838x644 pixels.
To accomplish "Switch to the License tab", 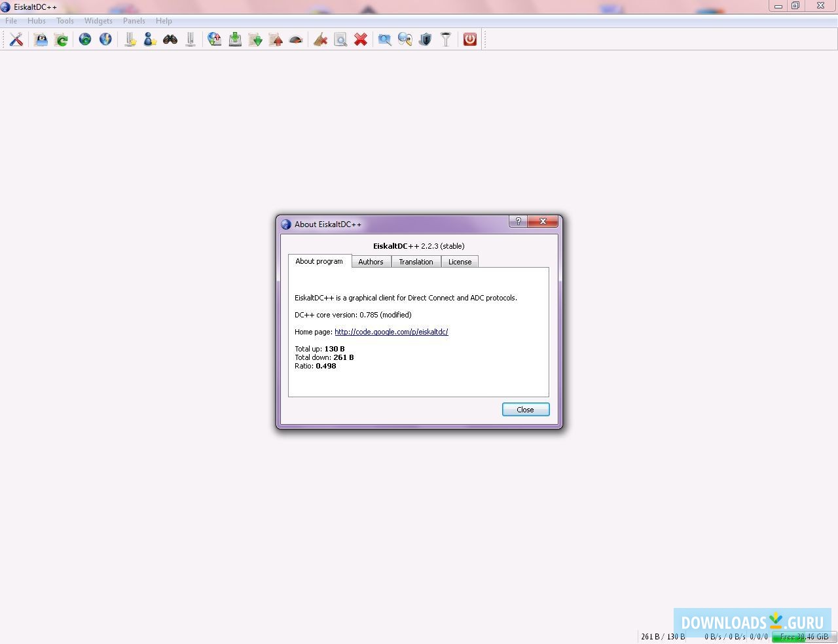I will [x=460, y=262].
